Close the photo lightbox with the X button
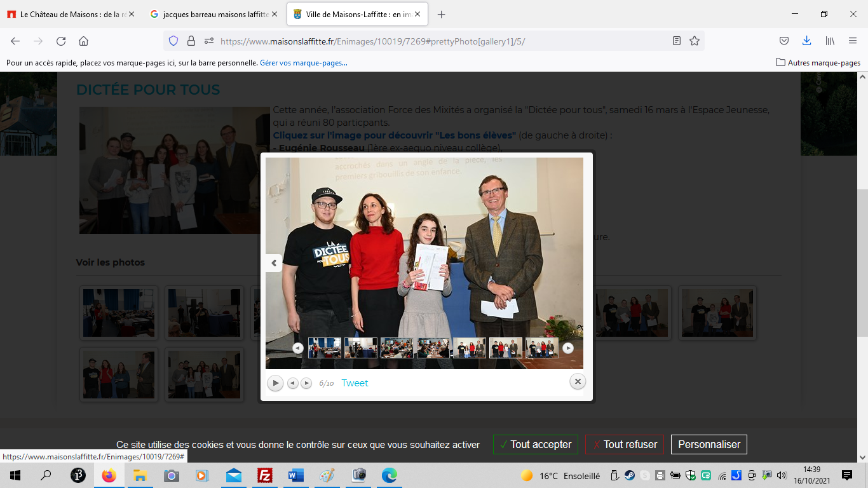Image resolution: width=868 pixels, height=488 pixels. click(578, 381)
